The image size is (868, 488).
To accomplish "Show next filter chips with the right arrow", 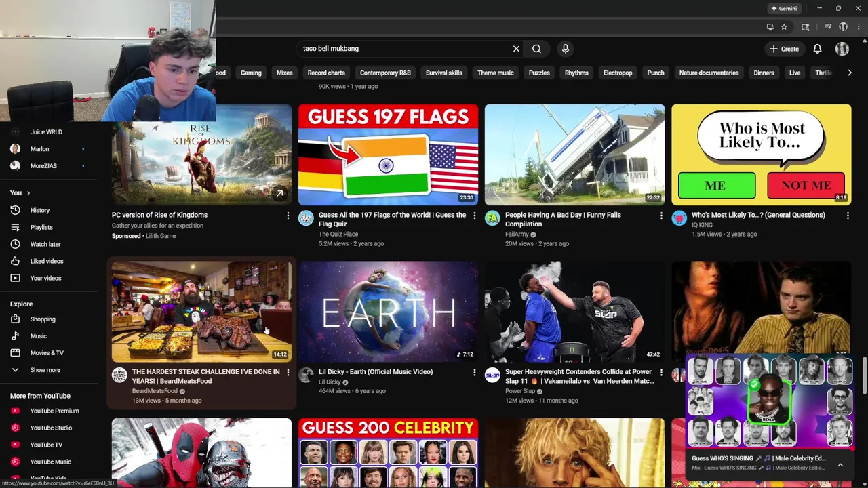I will [850, 73].
